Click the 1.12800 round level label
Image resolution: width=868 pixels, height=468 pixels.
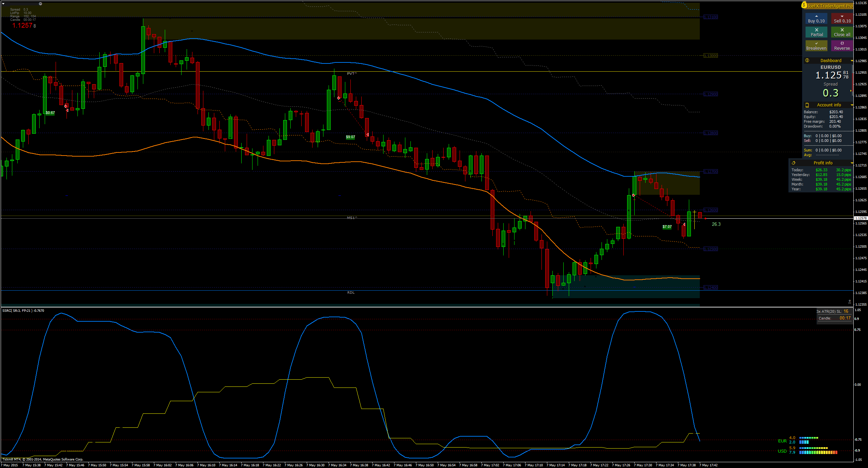tap(711, 133)
